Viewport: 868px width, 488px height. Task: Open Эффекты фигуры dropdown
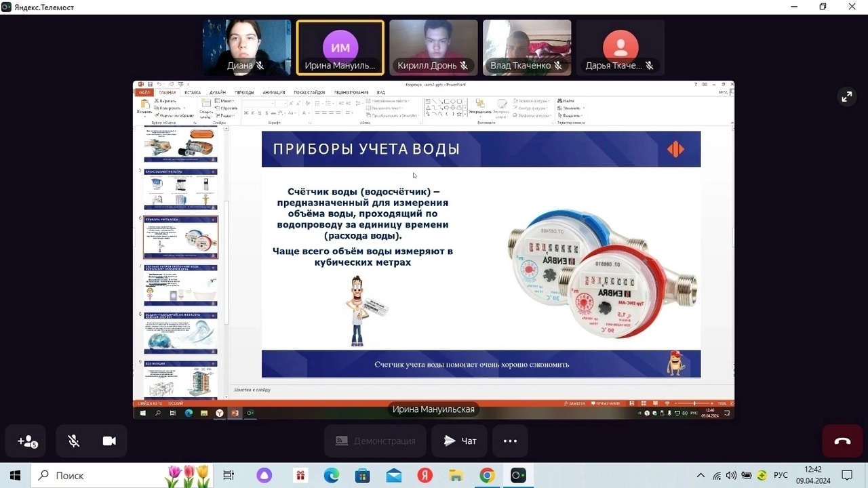(533, 115)
